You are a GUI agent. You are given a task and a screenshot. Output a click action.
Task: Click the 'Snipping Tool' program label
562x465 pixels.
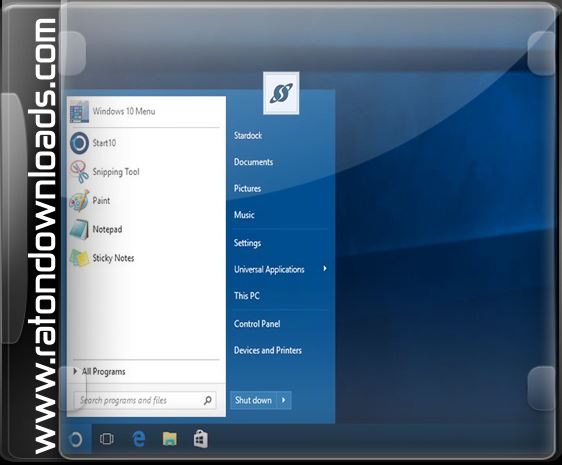point(116,172)
